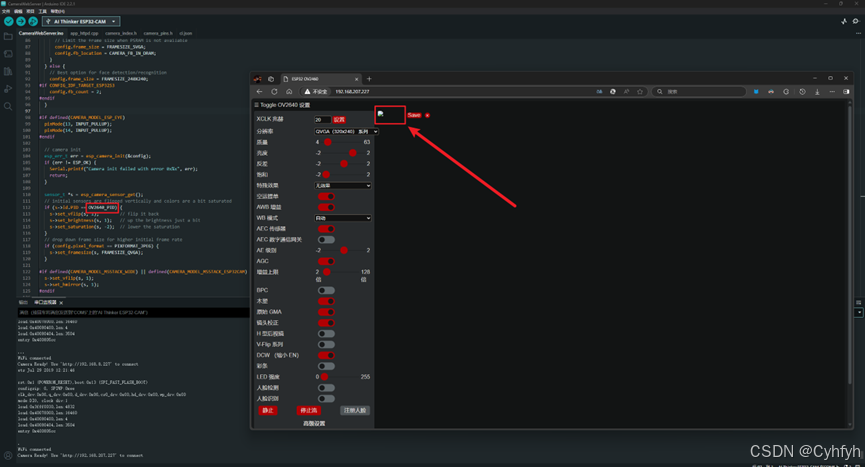This screenshot has width=865, height=467.
Task: Switch to the app_httpd.cpp tab
Action: (84, 33)
